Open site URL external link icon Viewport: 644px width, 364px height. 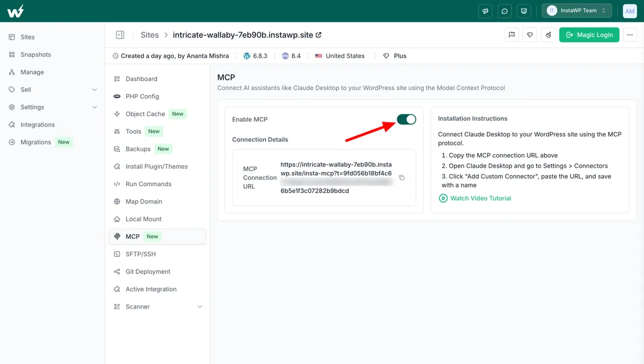pos(318,35)
